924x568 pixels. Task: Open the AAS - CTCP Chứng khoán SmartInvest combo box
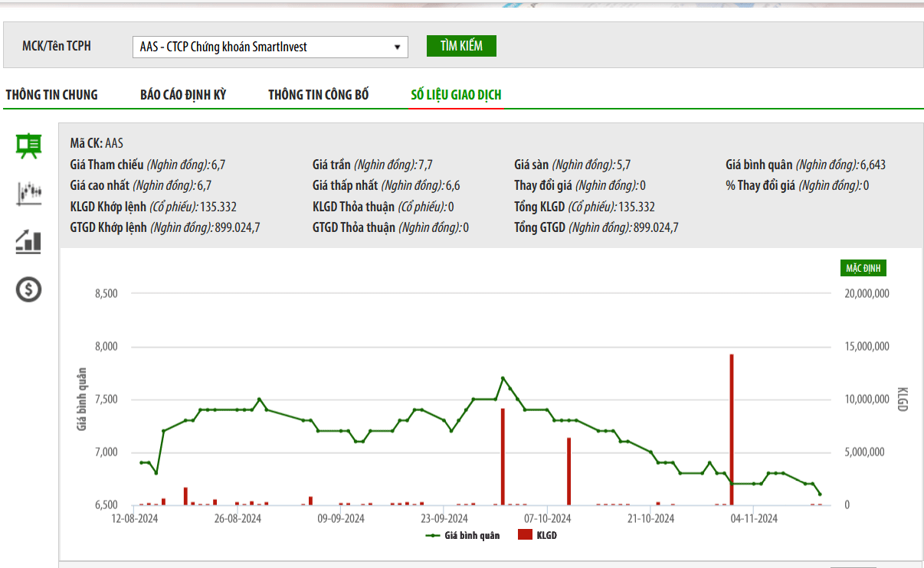point(270,47)
